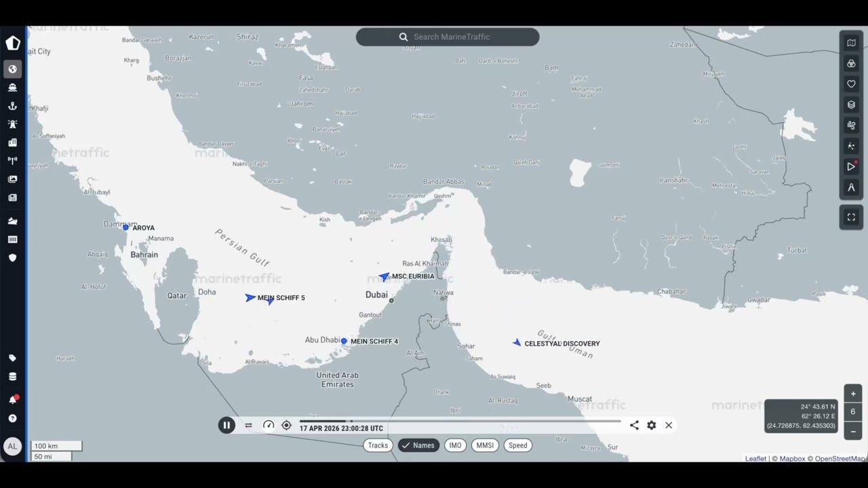Click the Qatar map label
The width and height of the screenshot is (868, 488).
(177, 296)
